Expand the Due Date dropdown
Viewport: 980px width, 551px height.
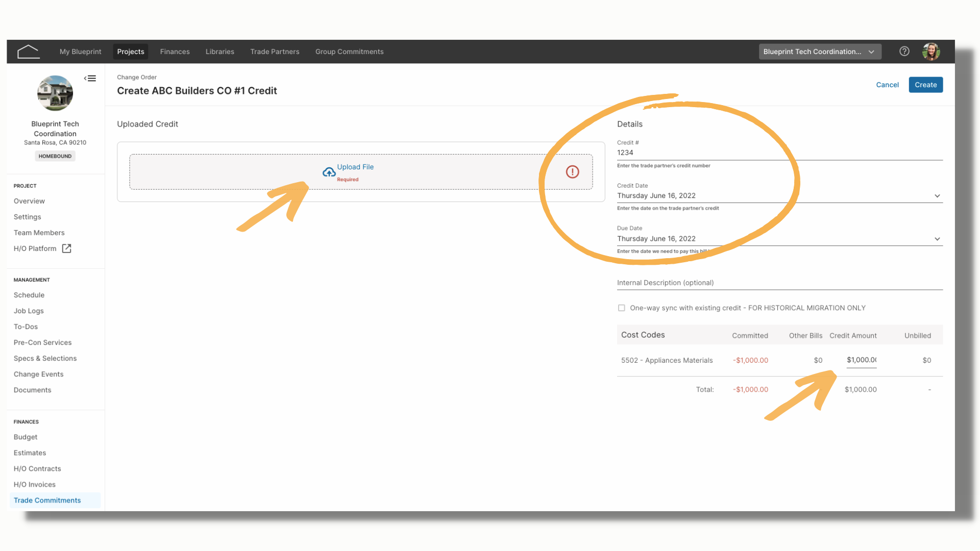point(937,239)
